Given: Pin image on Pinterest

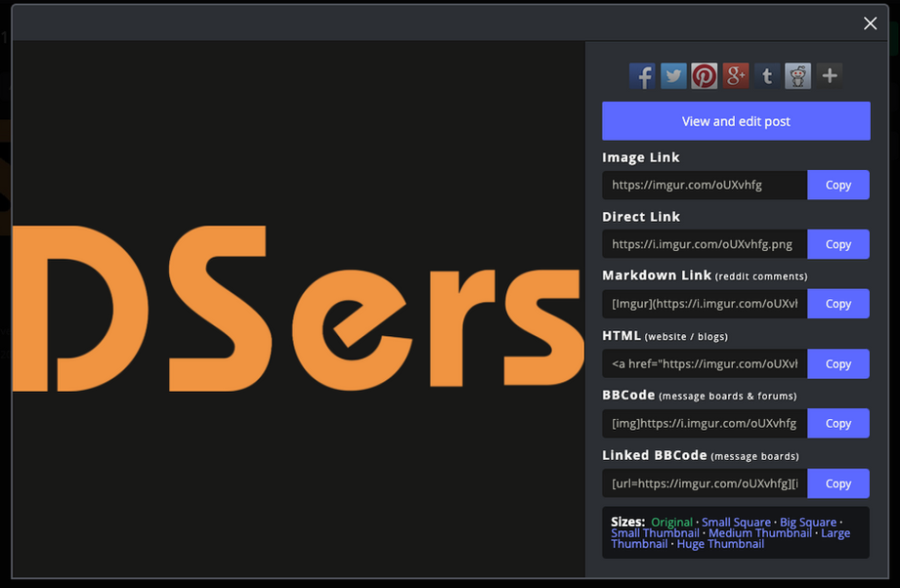Looking at the screenshot, I should tap(705, 76).
